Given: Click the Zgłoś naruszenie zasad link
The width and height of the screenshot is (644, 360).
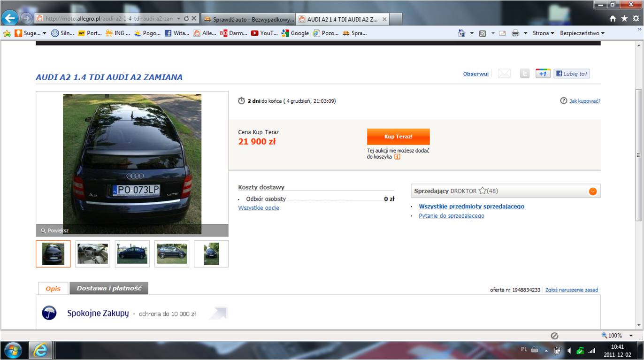Looking at the screenshot, I should point(572,290).
